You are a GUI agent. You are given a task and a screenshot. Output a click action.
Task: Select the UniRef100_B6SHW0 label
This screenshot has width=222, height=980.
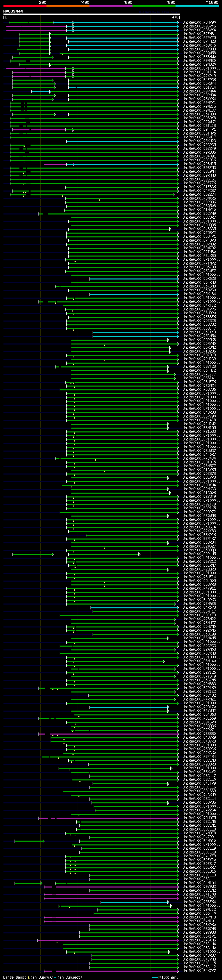(x=199, y=57)
